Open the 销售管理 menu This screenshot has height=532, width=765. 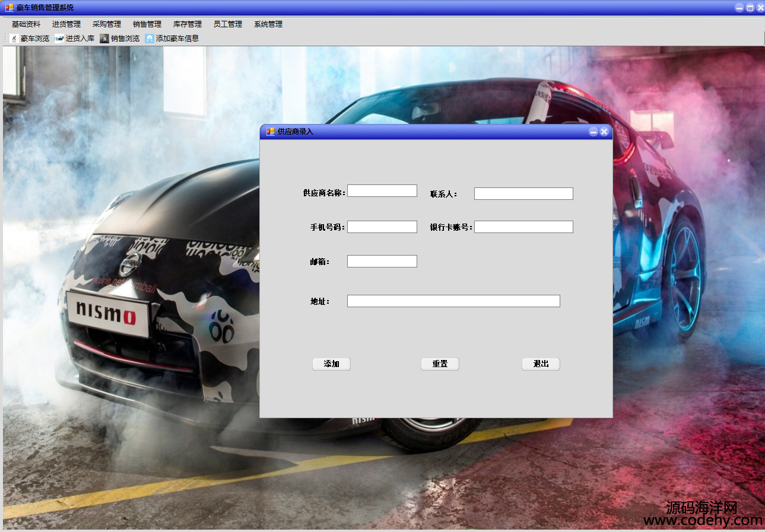coord(147,24)
